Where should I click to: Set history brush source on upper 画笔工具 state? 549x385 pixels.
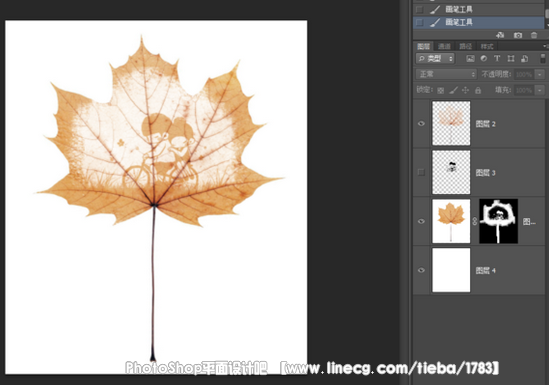pos(419,10)
